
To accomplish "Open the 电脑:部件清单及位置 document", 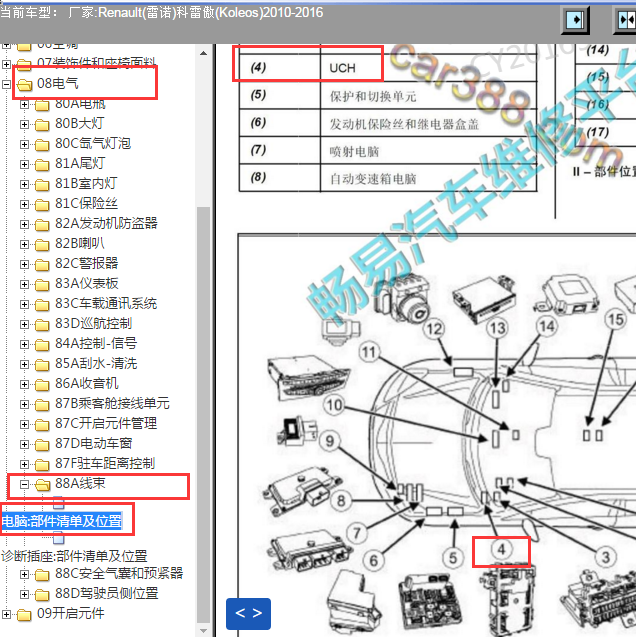I will [61, 520].
